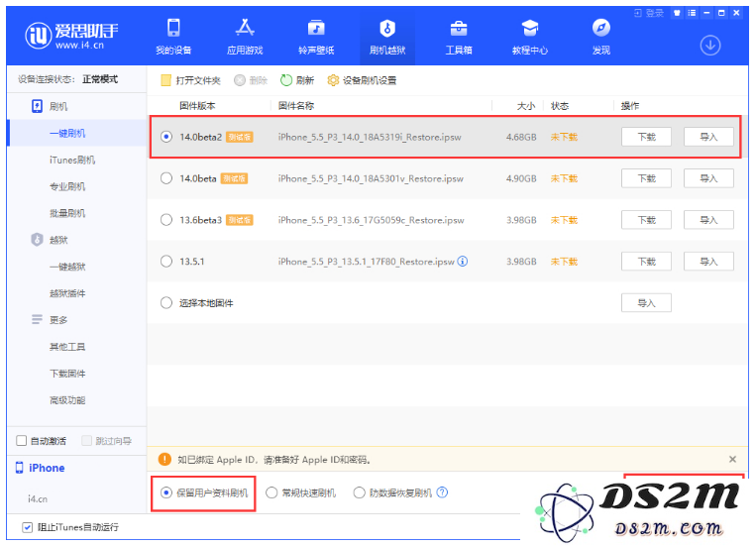
Task: Click 未下载 status of 14.0beta row
Action: (564, 178)
